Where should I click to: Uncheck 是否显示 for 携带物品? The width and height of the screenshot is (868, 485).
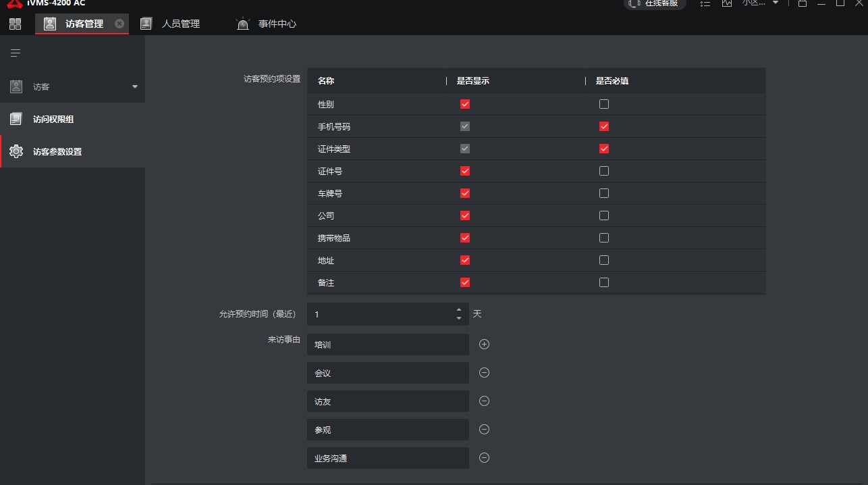(x=465, y=238)
